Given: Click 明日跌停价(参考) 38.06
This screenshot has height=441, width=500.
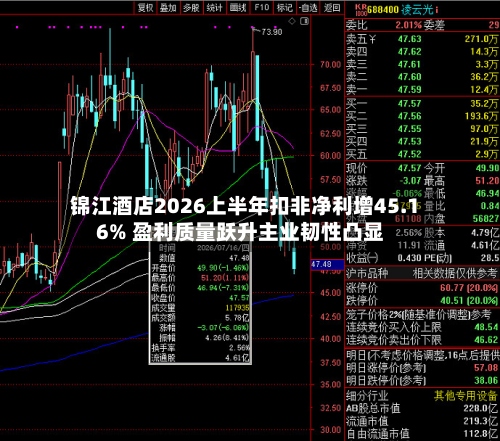Looking at the screenshot, I should pos(486,381).
